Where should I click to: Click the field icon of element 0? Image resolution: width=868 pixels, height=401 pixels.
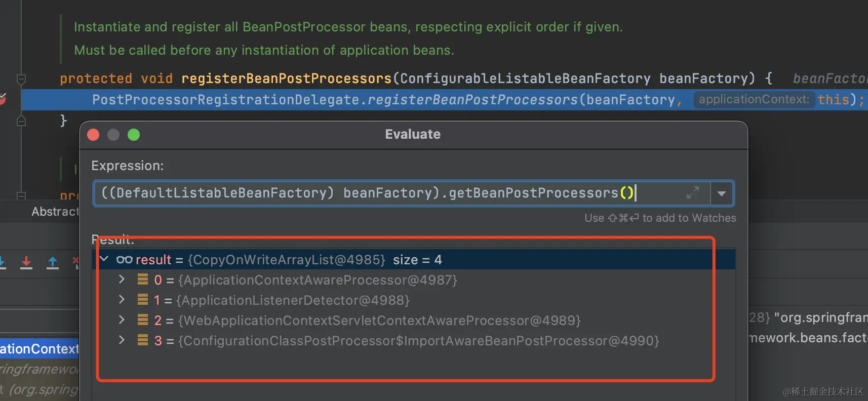pos(143,279)
